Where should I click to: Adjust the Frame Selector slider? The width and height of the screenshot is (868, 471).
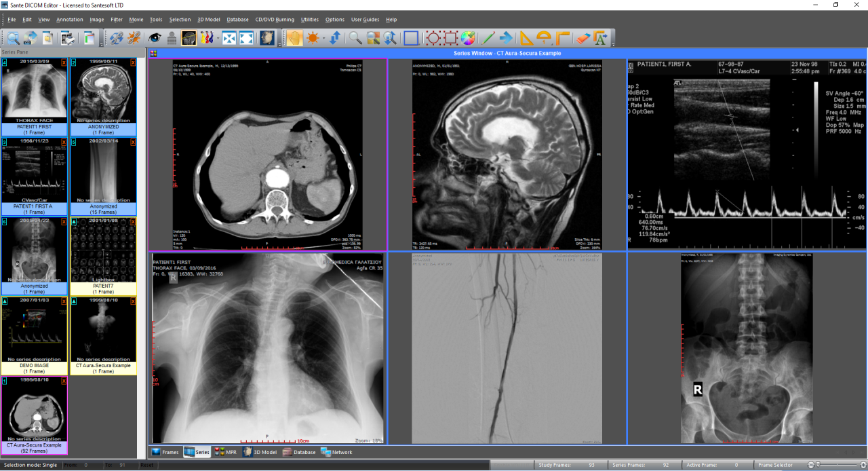point(819,465)
